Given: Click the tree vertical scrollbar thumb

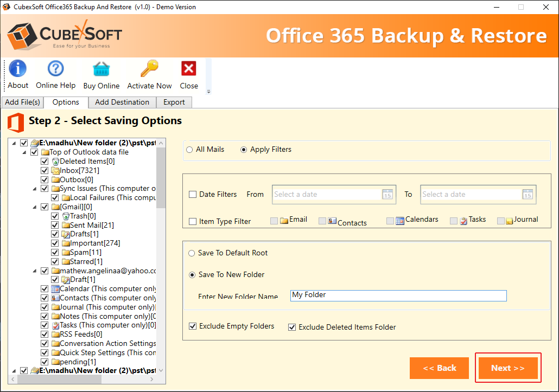Looking at the screenshot, I should pos(161,177).
